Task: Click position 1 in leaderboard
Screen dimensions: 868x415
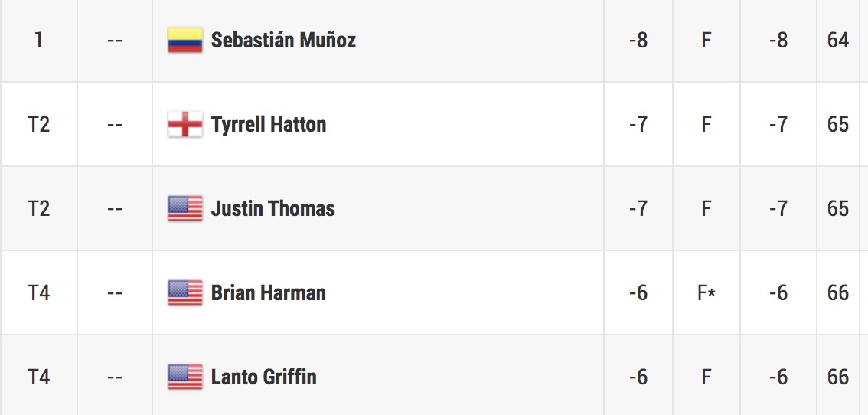Action: pyautogui.click(x=38, y=40)
